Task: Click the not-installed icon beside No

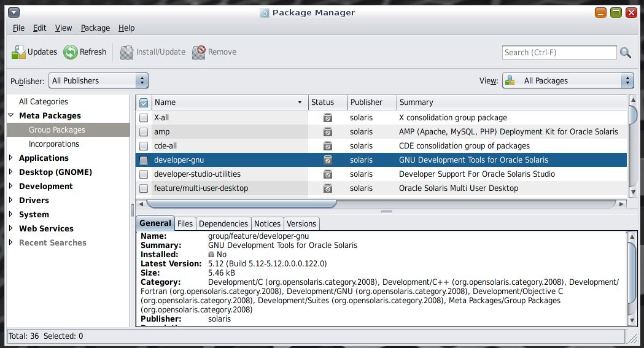Action: pos(211,255)
